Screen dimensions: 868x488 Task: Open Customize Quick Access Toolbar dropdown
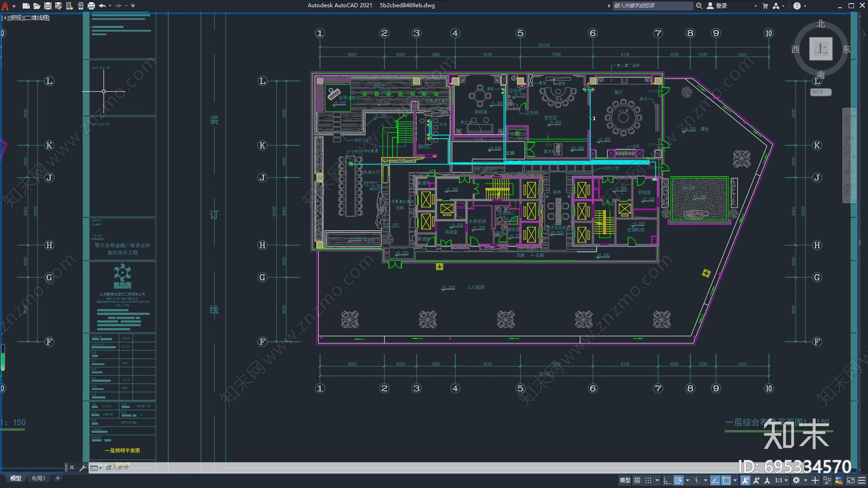[x=133, y=6]
